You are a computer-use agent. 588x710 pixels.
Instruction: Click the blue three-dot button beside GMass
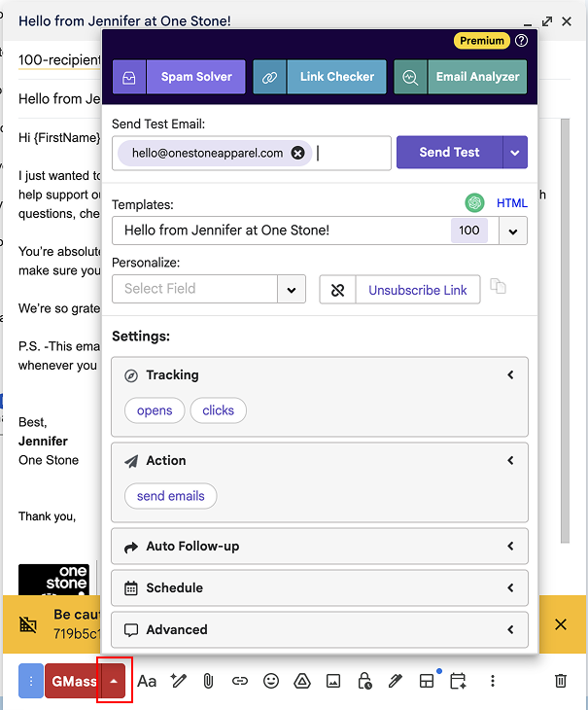[x=31, y=681]
